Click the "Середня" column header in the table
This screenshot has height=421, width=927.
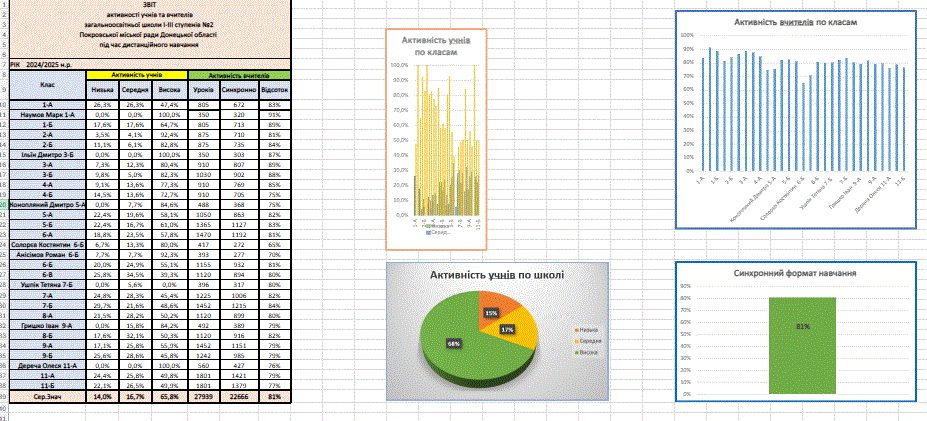click(136, 89)
